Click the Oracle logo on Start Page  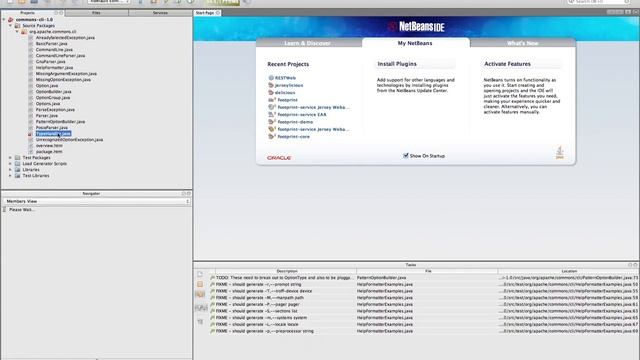tap(279, 158)
